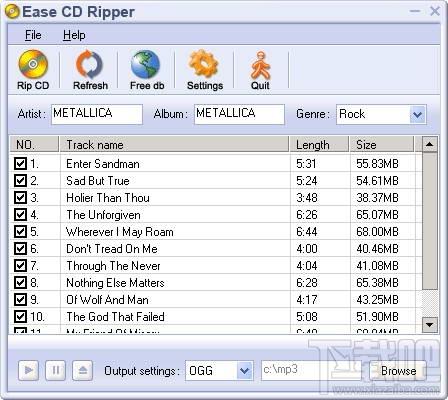Uncheck track 4 The Unforgiven

pyautogui.click(x=20, y=214)
